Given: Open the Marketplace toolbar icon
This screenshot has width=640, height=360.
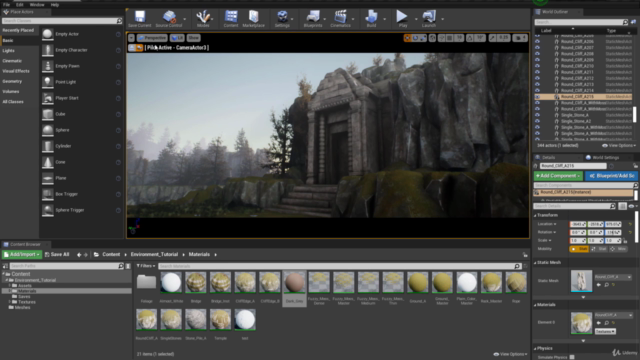Looking at the screenshot, I should click(x=253, y=19).
